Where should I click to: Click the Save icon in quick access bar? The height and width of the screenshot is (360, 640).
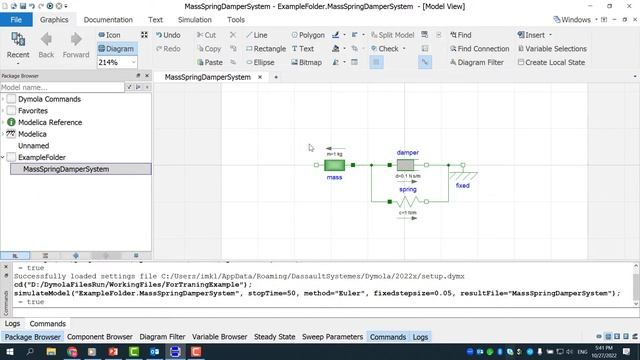coord(23,6)
